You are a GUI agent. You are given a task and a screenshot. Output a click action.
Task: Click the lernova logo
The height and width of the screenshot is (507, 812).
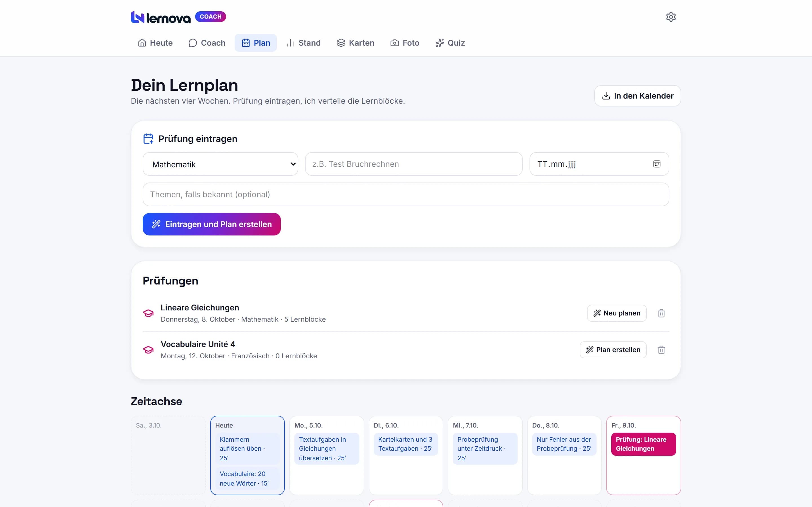161,17
